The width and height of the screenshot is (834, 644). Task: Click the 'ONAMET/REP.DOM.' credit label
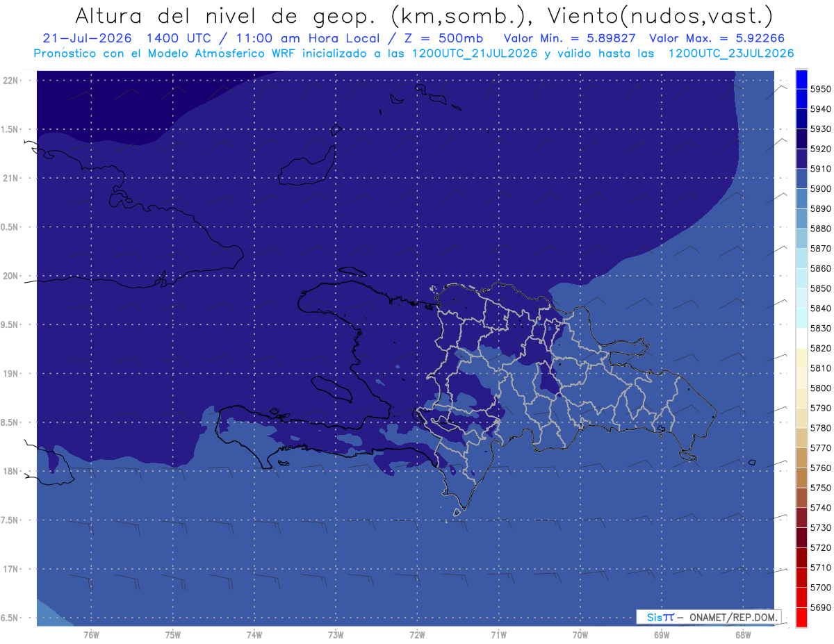point(734,617)
